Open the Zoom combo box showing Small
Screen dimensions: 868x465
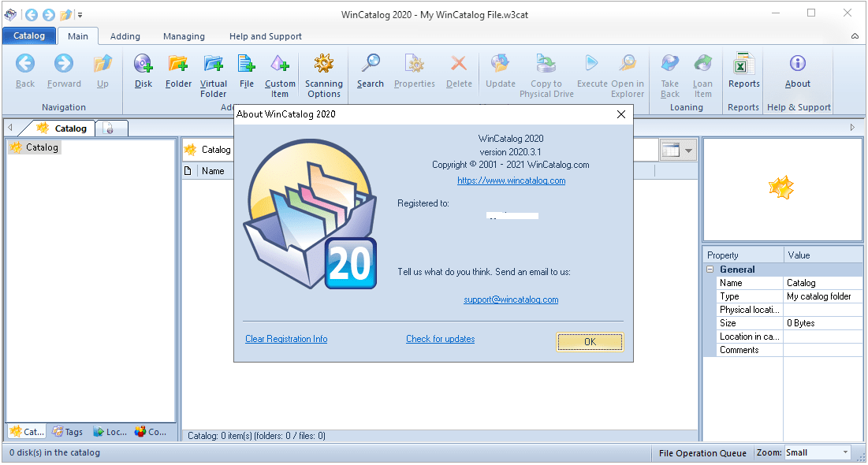pos(817,453)
